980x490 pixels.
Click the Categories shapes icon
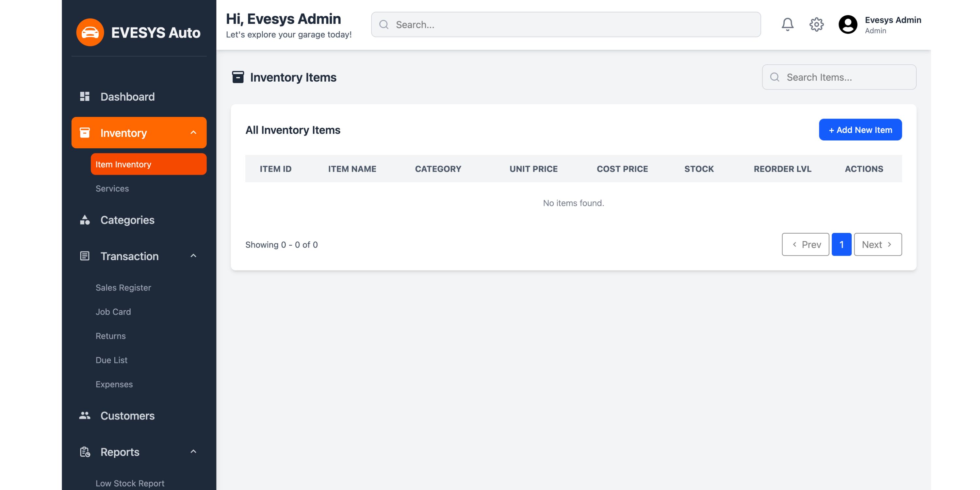click(85, 220)
